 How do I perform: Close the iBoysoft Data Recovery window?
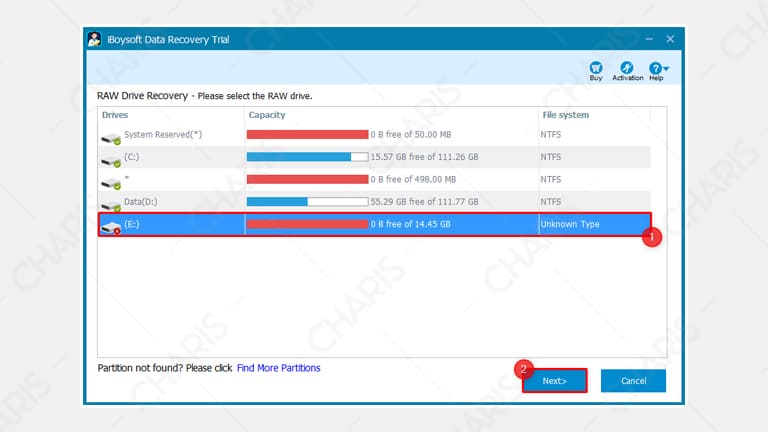pos(670,39)
